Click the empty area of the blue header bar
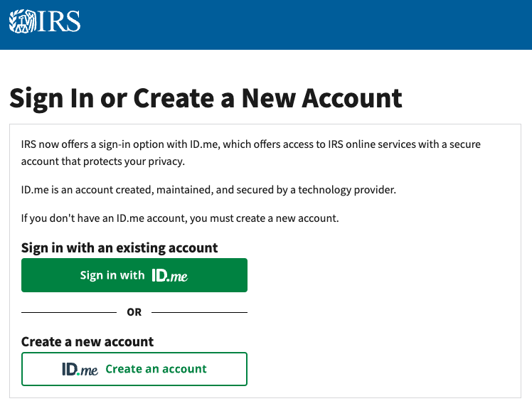532x411 pixels. (320, 24)
